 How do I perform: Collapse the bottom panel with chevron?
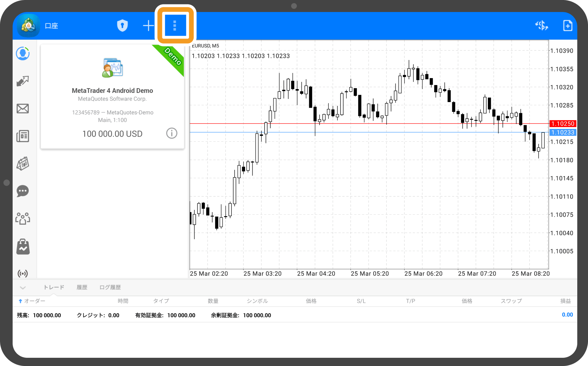(x=23, y=288)
